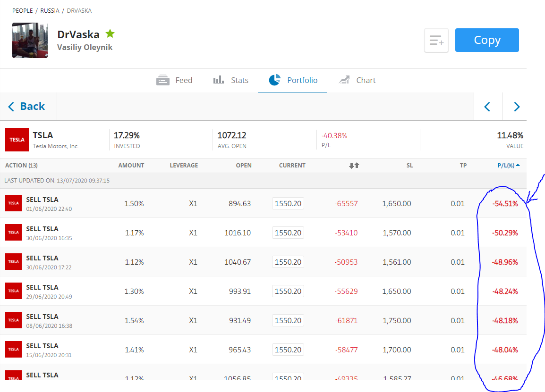This screenshot has height=392, width=545.
Task: Click the -50.29% P/L value
Action: click(x=505, y=233)
